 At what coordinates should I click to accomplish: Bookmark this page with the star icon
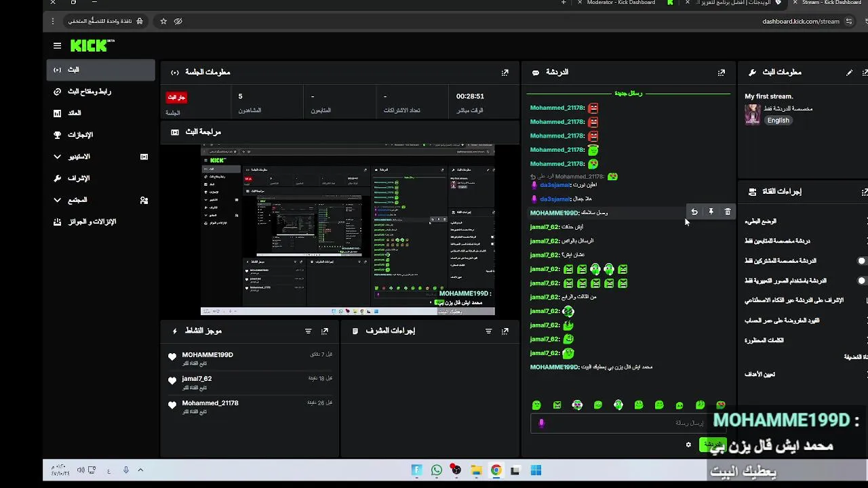163,21
